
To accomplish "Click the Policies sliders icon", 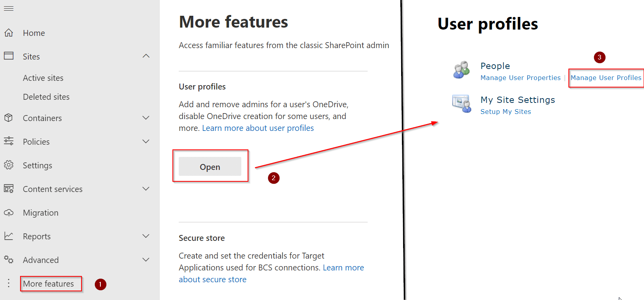I will click(9, 141).
